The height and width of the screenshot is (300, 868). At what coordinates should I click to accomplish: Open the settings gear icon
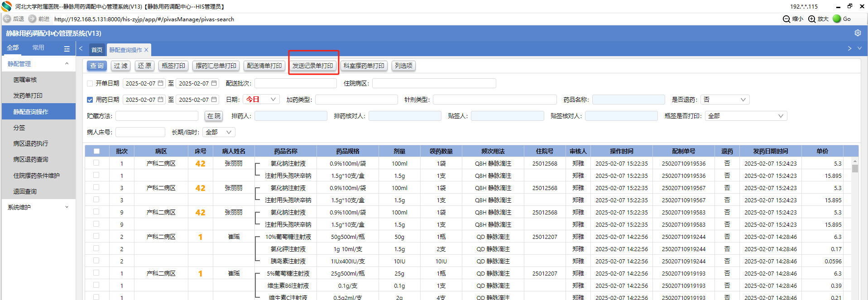coord(858,33)
